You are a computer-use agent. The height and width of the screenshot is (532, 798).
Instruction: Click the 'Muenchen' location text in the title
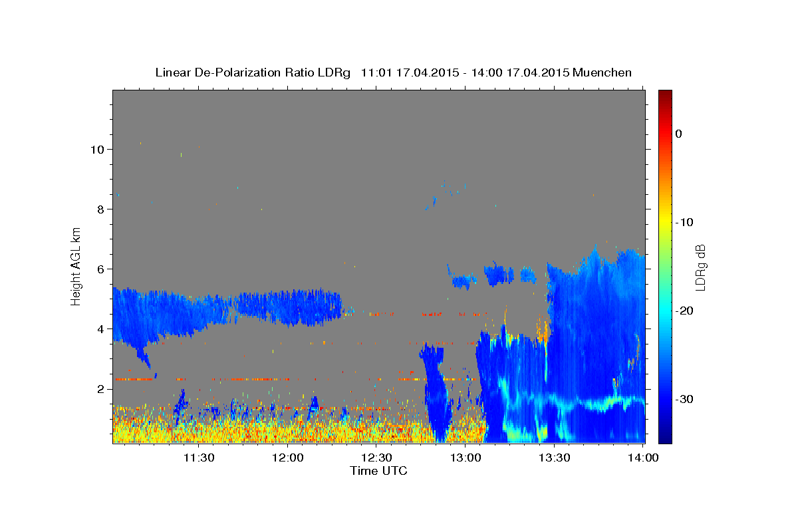coord(602,72)
